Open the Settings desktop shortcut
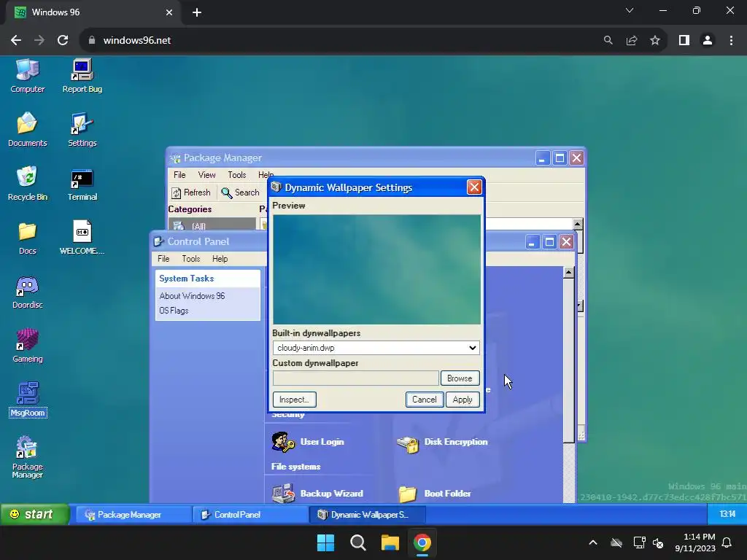The height and width of the screenshot is (560, 747). tap(82, 130)
